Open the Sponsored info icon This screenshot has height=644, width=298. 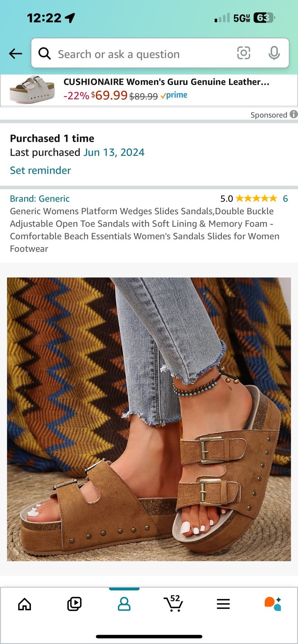[x=294, y=114]
